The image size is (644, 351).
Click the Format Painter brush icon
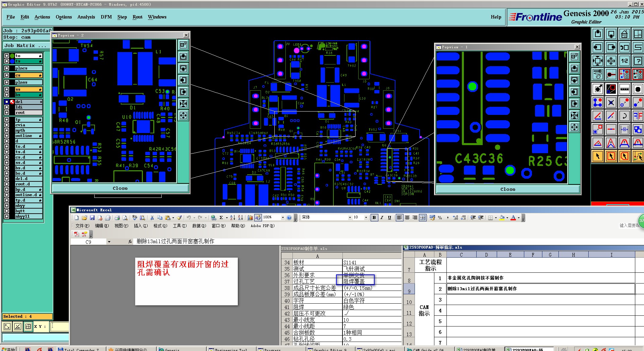tap(179, 218)
